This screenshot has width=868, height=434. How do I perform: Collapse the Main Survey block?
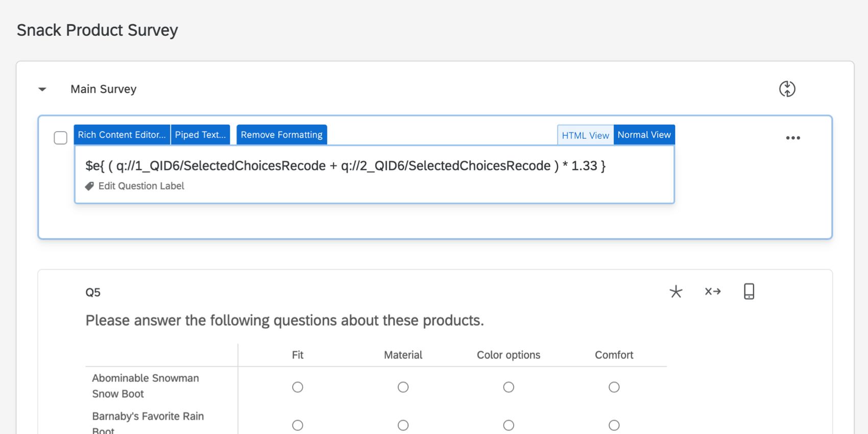point(42,89)
